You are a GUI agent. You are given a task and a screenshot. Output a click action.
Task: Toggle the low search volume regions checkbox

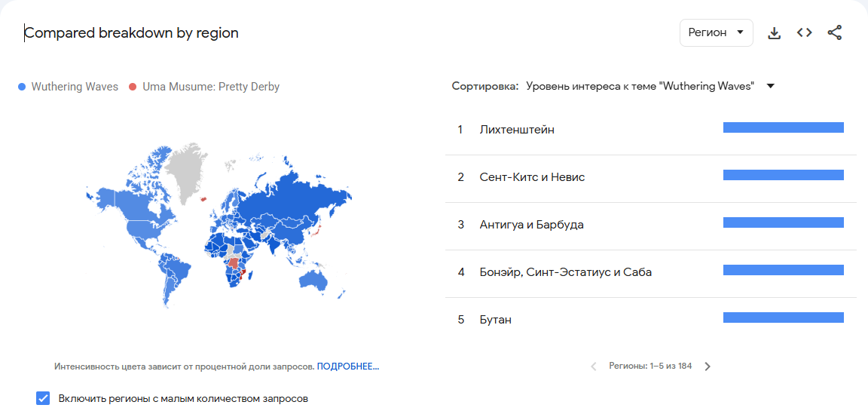[43, 398]
